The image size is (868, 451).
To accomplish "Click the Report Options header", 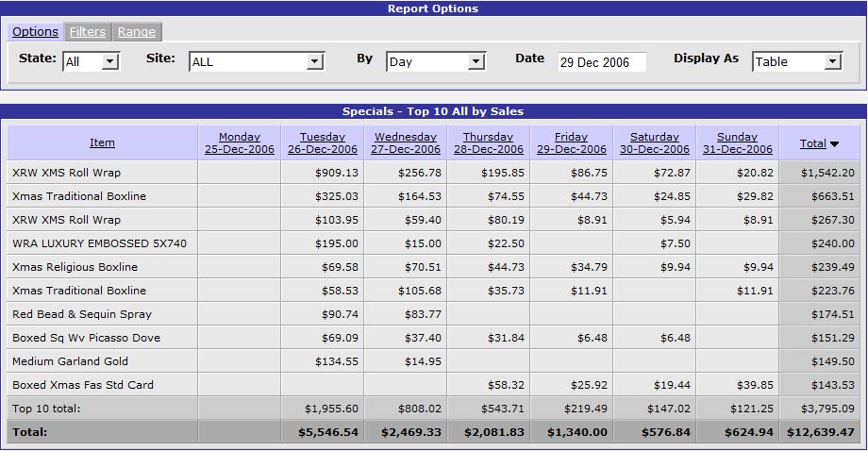I will pyautogui.click(x=433, y=8).
